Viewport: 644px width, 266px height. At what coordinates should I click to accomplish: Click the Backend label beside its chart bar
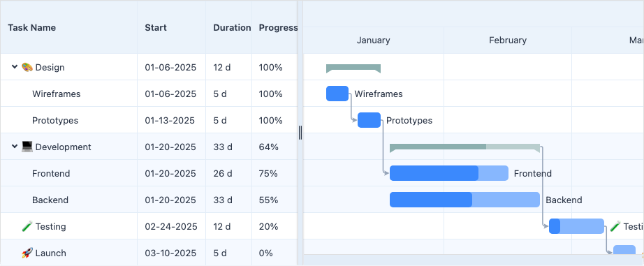(x=564, y=200)
